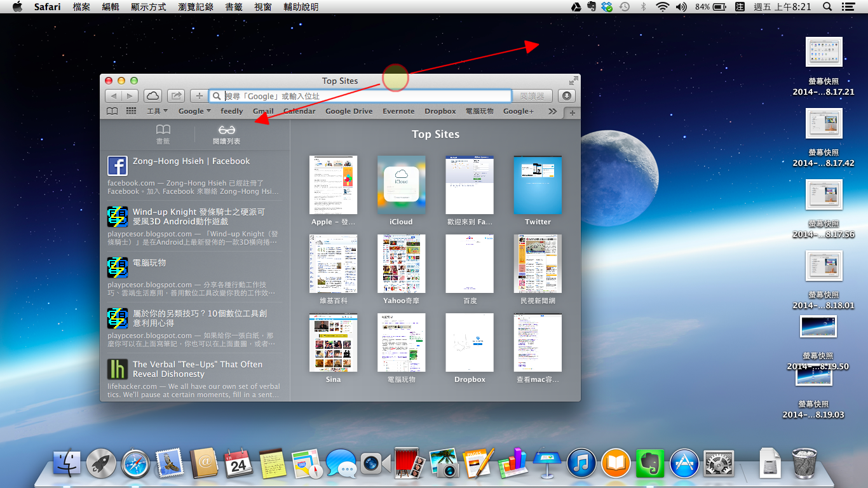868x488 pixels.
Task: Open the 瀏覽記錄 History menu
Action: click(196, 7)
